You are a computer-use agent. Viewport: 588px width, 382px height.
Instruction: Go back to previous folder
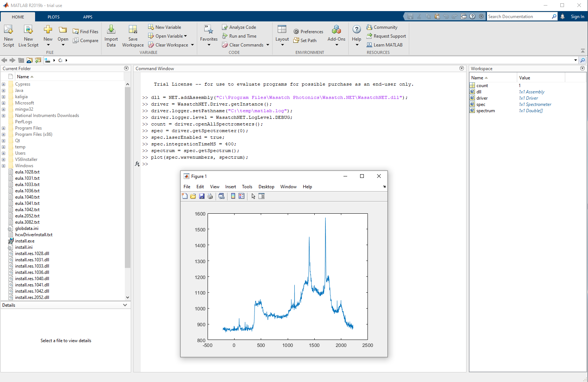tap(4, 60)
